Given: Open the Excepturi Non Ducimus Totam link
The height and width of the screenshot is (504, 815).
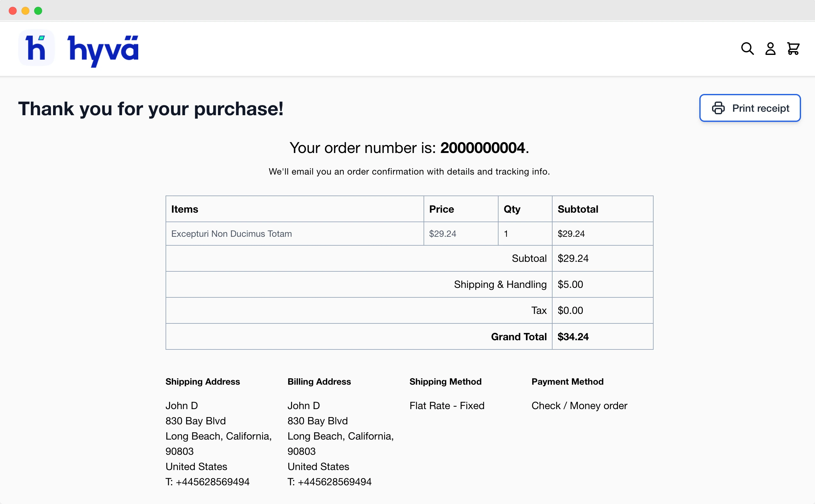Looking at the screenshot, I should [231, 234].
